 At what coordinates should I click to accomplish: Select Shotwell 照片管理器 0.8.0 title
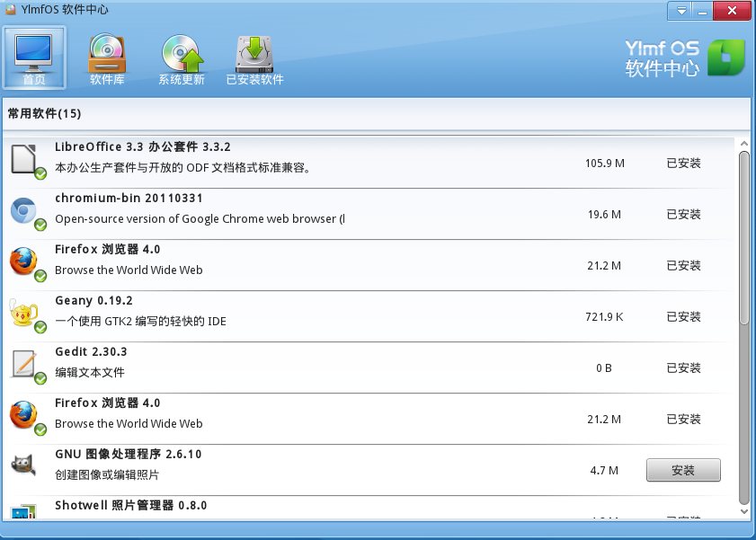[130, 505]
